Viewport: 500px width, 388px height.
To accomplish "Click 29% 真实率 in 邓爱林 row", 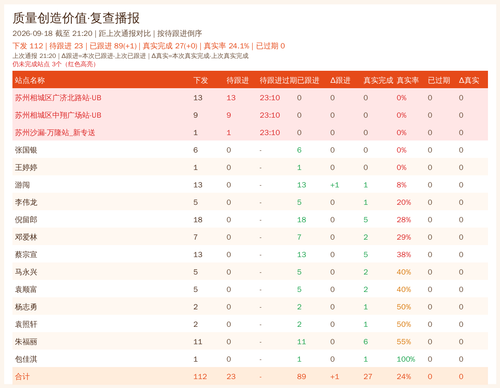I will click(x=404, y=237).
